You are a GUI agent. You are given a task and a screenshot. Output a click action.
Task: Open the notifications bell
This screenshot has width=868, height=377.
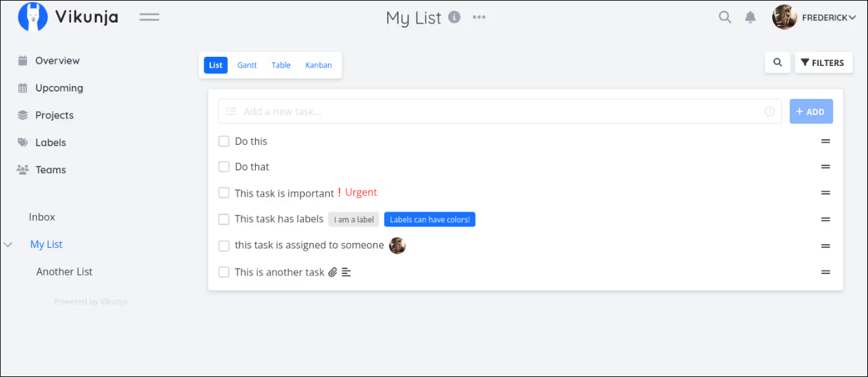750,17
